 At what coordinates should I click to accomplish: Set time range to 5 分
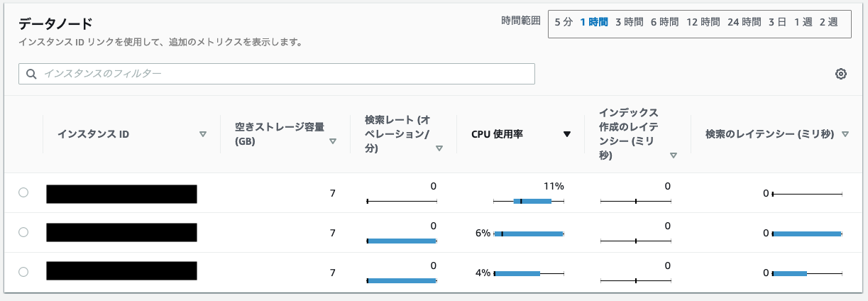(564, 22)
